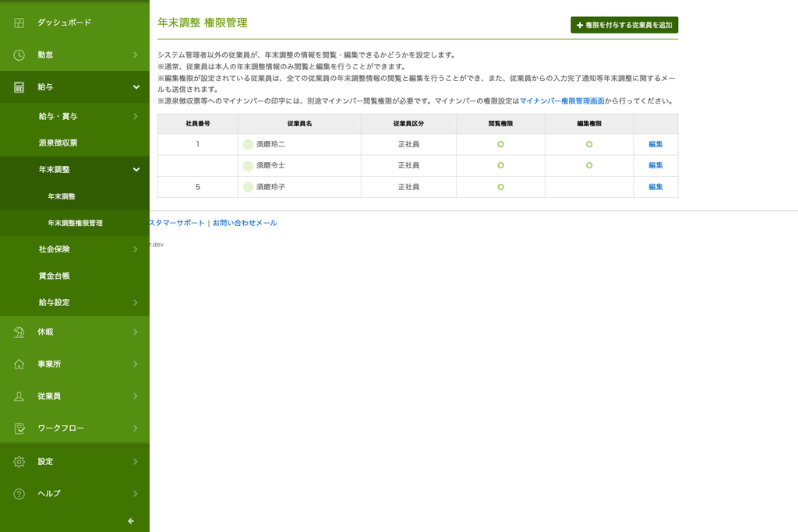Click 編集 link for 須磨玲二
This screenshot has width=798, height=532.
(x=655, y=144)
